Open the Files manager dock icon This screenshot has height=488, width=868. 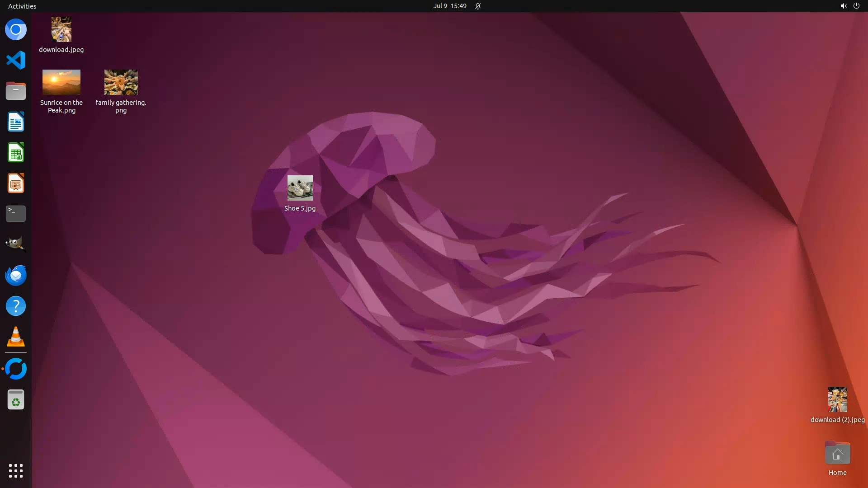pyautogui.click(x=16, y=91)
